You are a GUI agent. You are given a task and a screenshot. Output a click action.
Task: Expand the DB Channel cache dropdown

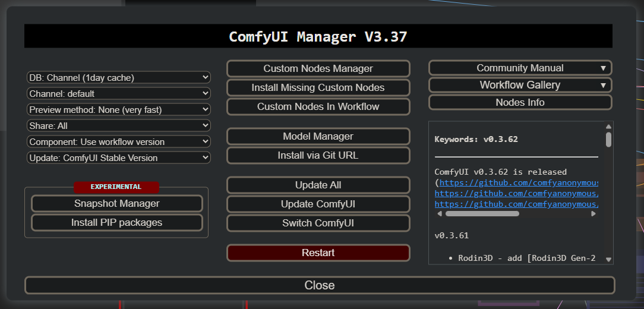click(x=119, y=77)
